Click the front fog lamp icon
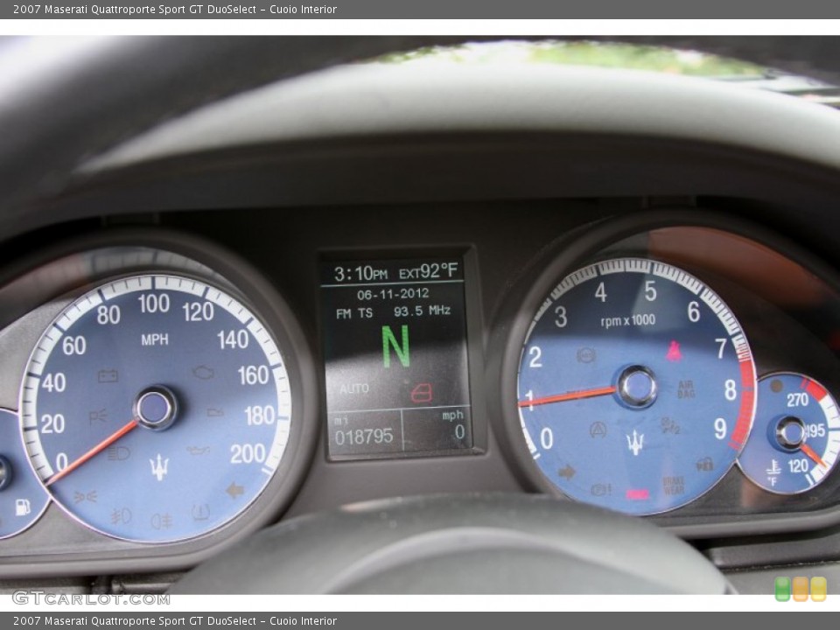The image size is (840, 630). point(121,516)
